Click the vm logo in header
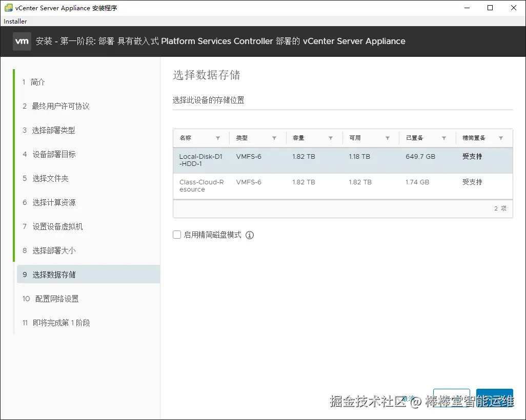This screenshot has height=420, width=526. [22, 41]
